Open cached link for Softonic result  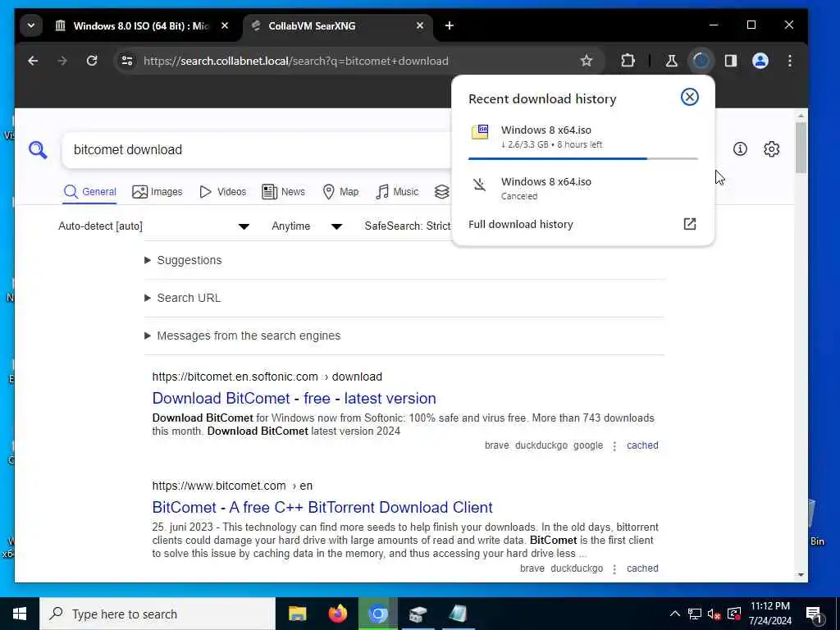coord(642,445)
